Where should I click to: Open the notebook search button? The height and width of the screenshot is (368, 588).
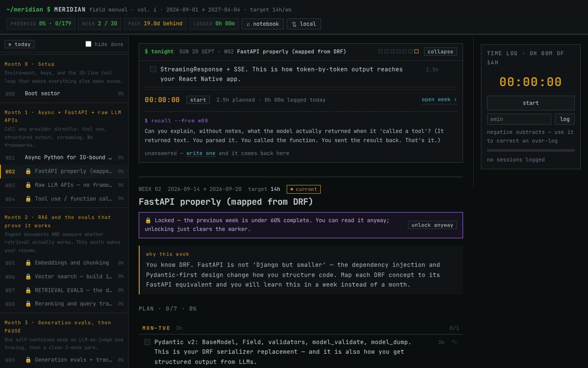(263, 24)
